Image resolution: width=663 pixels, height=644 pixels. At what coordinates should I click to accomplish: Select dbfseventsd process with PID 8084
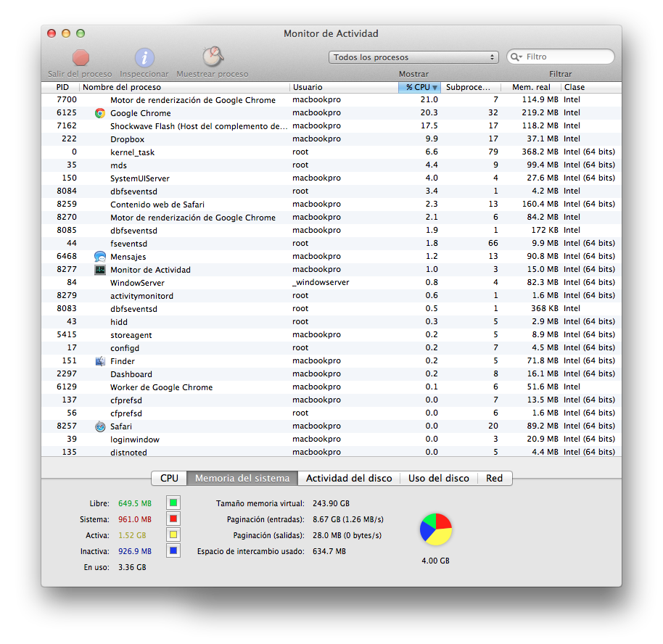331,191
